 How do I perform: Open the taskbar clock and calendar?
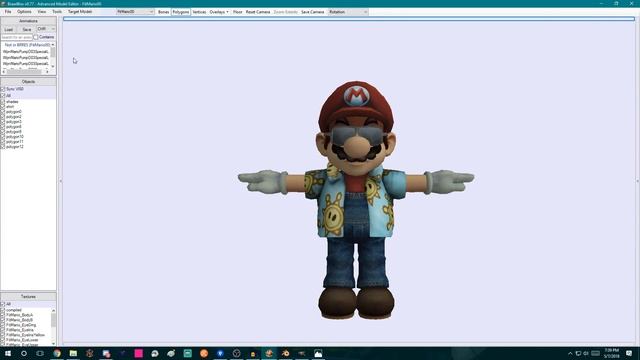[x=612, y=353]
